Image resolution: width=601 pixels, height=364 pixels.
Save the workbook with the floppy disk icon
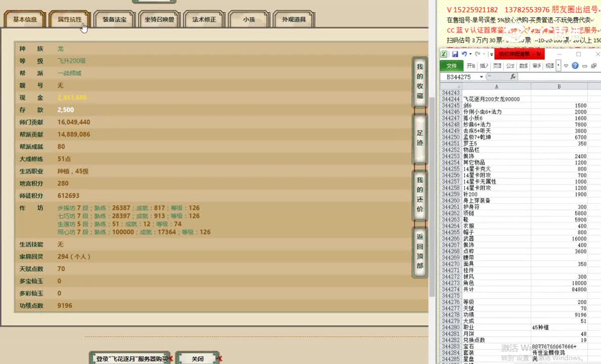455,54
